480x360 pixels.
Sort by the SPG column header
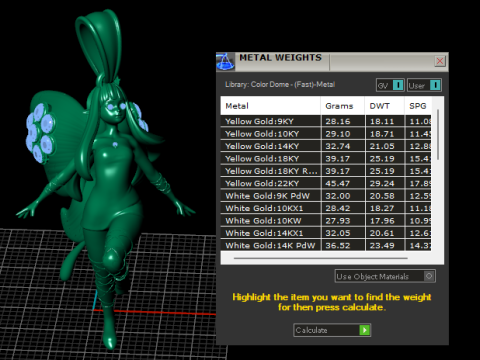click(x=418, y=106)
